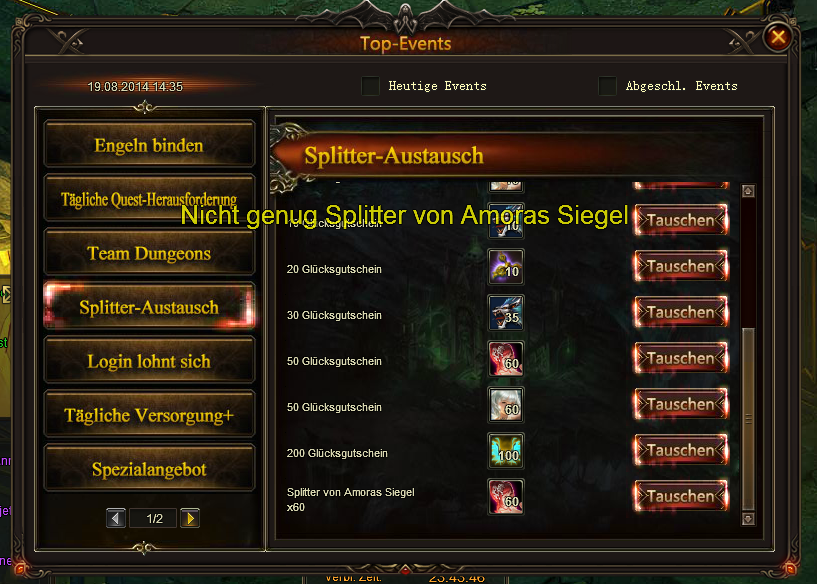Click icon in Splitter von Amoras Siegel row
817x584 pixels.
tap(505, 496)
